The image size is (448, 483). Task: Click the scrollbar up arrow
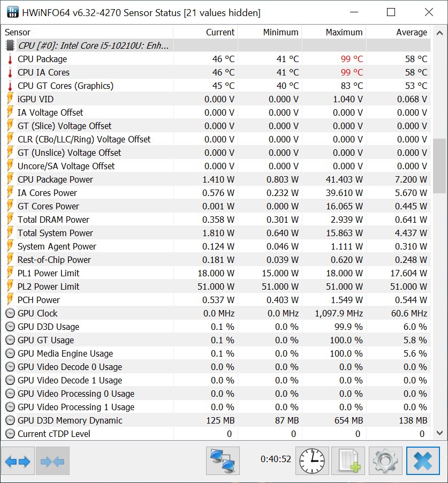click(x=439, y=33)
